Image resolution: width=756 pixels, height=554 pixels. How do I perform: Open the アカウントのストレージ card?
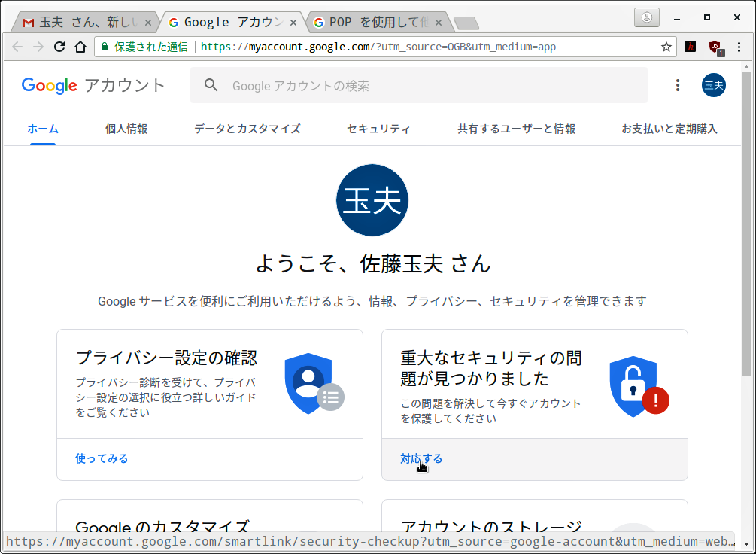pos(535,516)
